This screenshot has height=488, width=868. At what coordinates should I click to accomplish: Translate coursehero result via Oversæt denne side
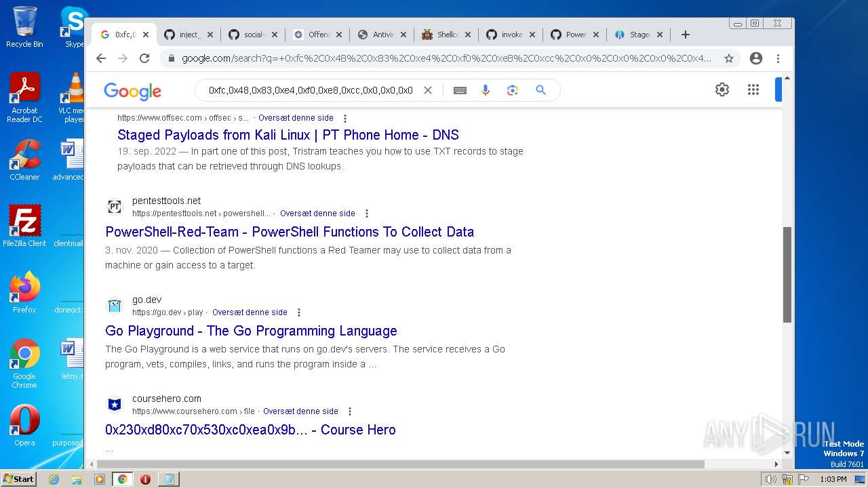coord(300,411)
